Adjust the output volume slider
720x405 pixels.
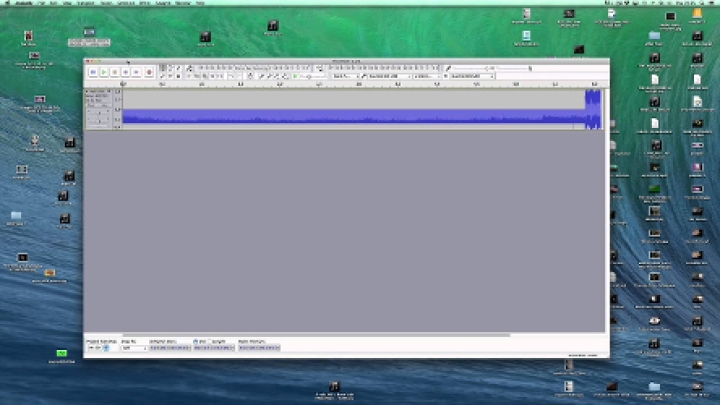[x=514, y=68]
